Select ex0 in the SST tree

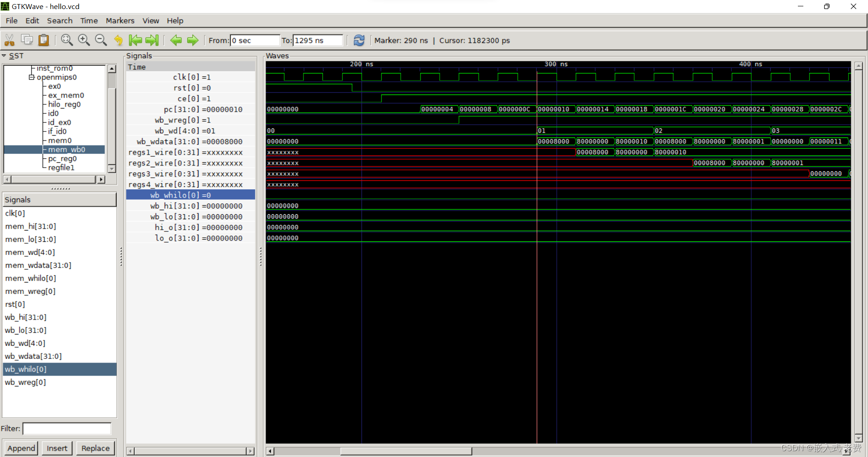pos(54,86)
